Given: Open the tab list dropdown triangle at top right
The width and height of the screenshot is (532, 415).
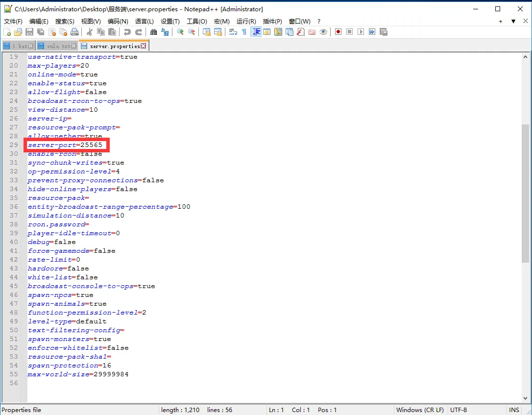Looking at the screenshot, I should pos(513,22).
